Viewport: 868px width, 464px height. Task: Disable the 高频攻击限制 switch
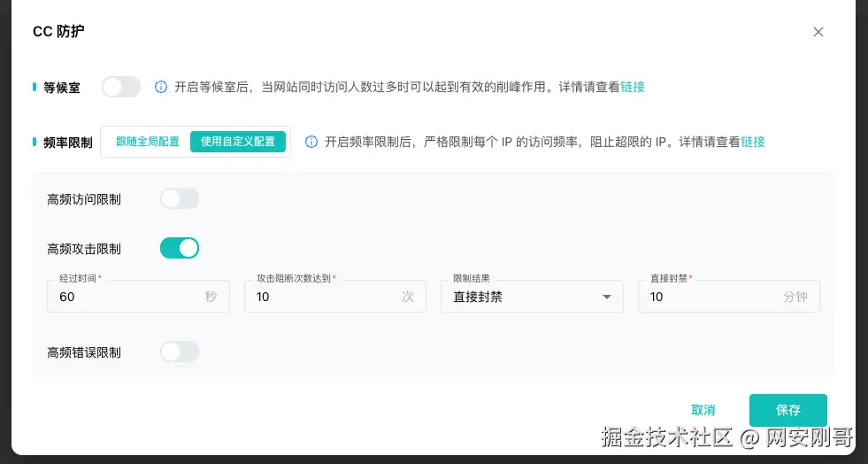pos(180,248)
